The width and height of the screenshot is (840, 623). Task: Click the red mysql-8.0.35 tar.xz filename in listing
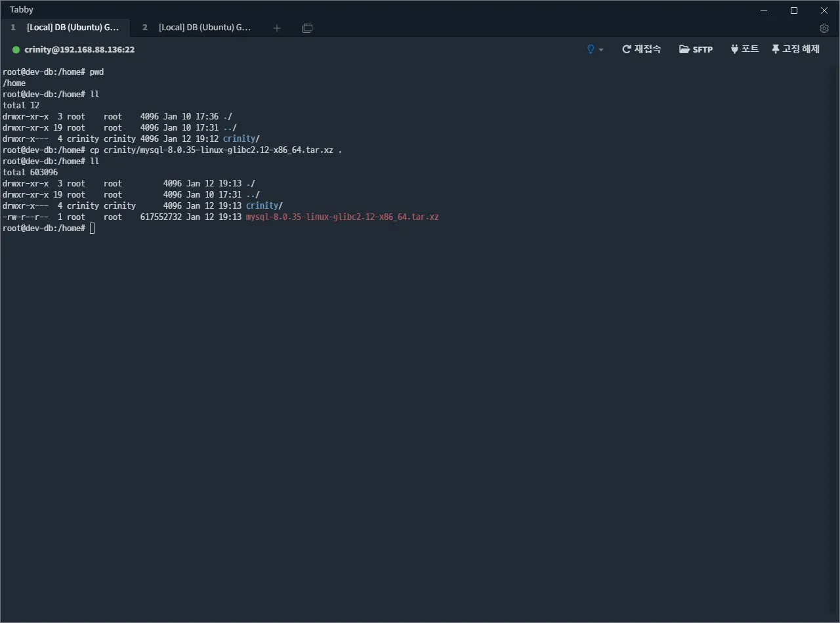tap(342, 217)
